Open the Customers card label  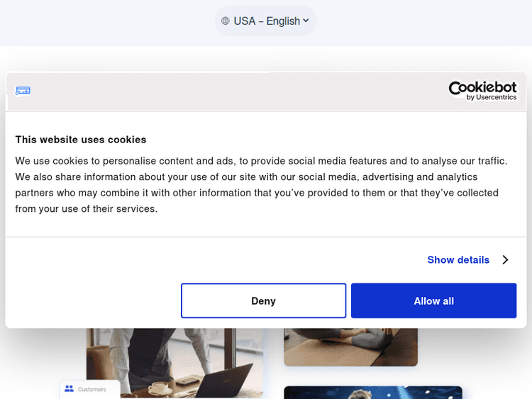92,389
